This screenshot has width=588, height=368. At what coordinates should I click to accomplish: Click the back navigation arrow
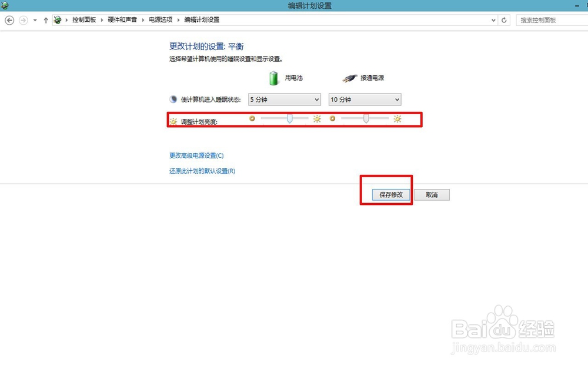(x=9, y=19)
